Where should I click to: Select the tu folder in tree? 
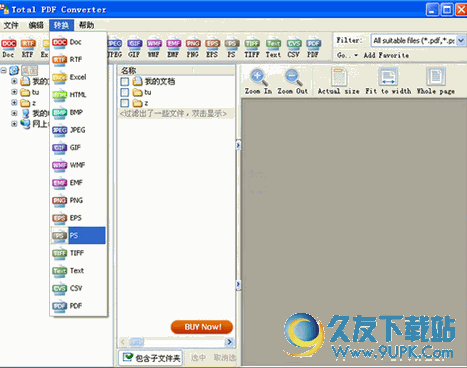pyautogui.click(x=30, y=92)
